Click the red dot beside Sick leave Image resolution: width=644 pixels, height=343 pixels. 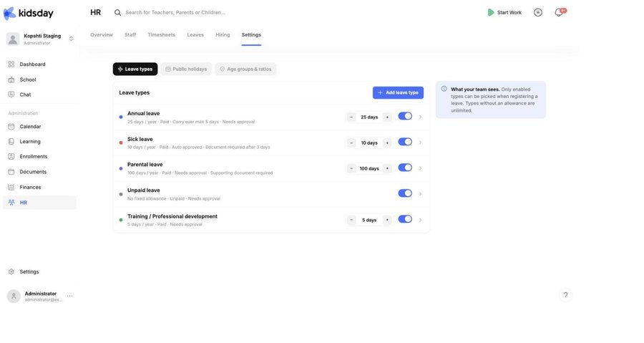(x=121, y=142)
